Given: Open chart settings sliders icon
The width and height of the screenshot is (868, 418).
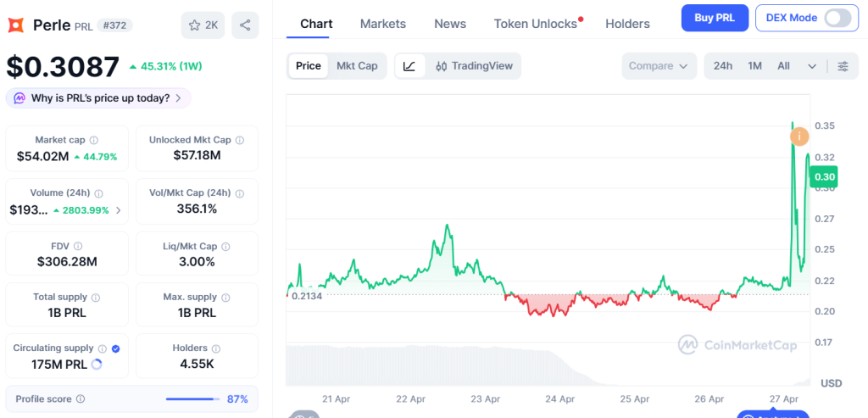Looking at the screenshot, I should coord(843,66).
